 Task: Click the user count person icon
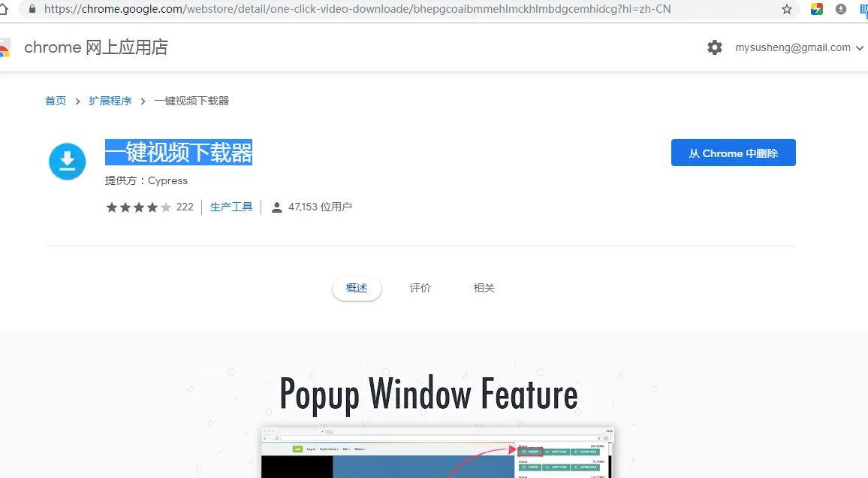276,207
